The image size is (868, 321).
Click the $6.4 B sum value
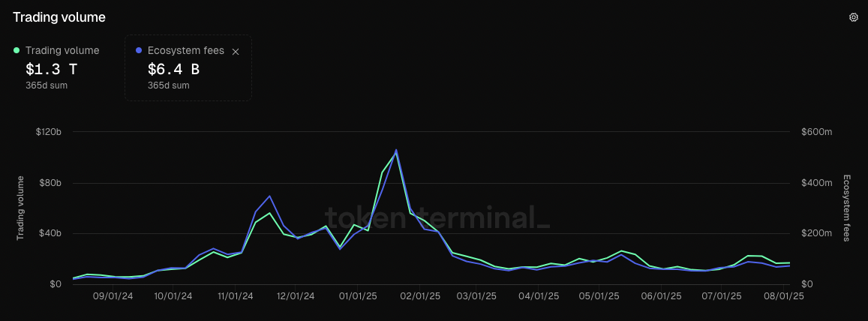173,69
